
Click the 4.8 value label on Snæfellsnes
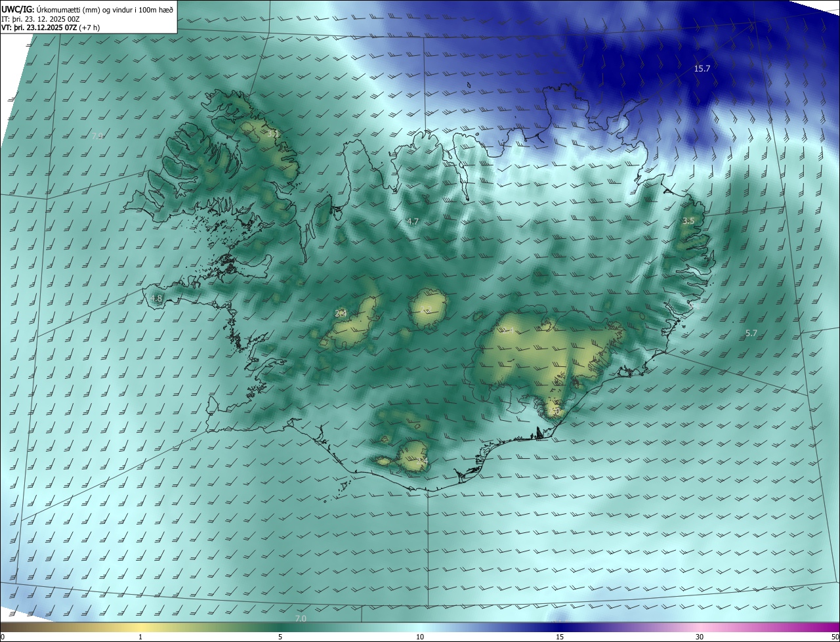[x=156, y=298]
